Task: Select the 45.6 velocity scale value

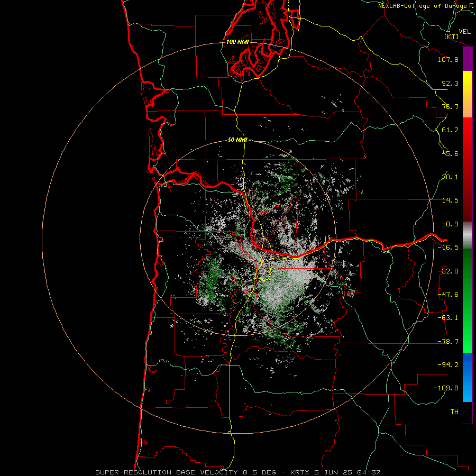Action: tap(450, 153)
